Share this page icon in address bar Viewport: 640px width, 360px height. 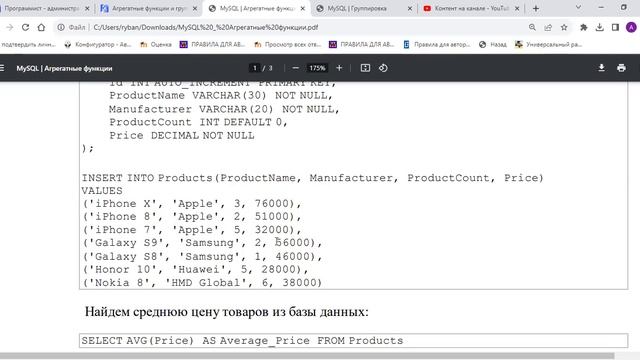pyautogui.click(x=548, y=27)
